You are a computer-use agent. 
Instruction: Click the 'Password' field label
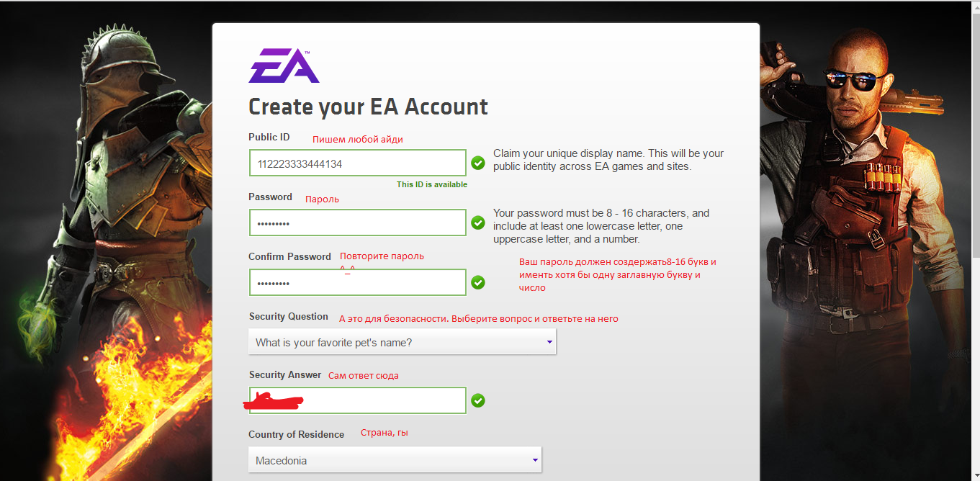click(x=270, y=197)
